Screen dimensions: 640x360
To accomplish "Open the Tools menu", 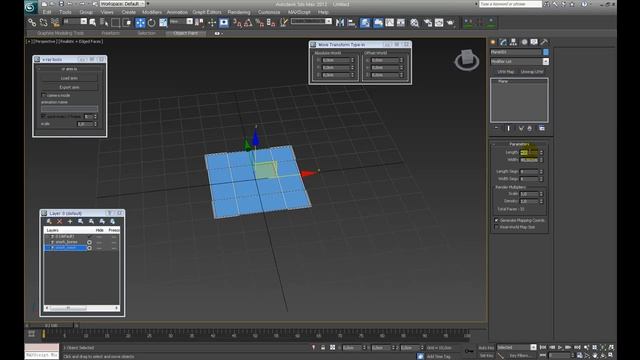I will (65, 12).
